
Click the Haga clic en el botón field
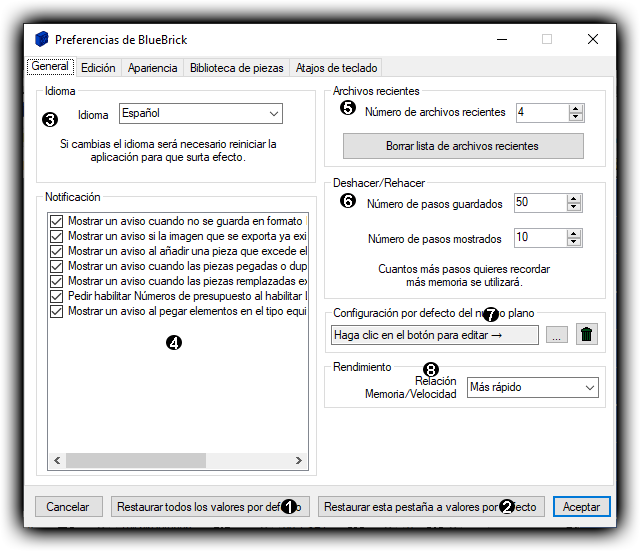click(x=435, y=335)
